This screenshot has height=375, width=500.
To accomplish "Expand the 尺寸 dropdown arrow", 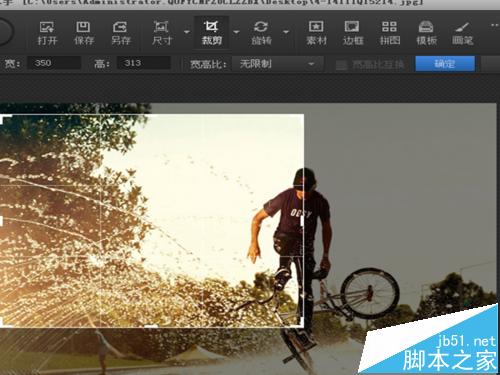I will click(x=187, y=32).
